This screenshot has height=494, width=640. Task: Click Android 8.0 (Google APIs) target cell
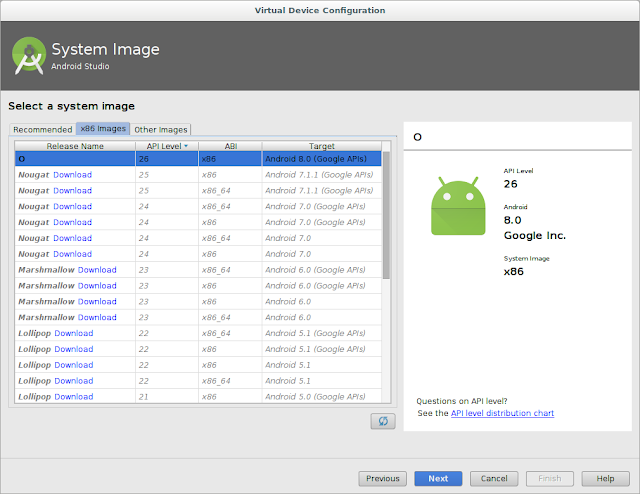click(322, 159)
